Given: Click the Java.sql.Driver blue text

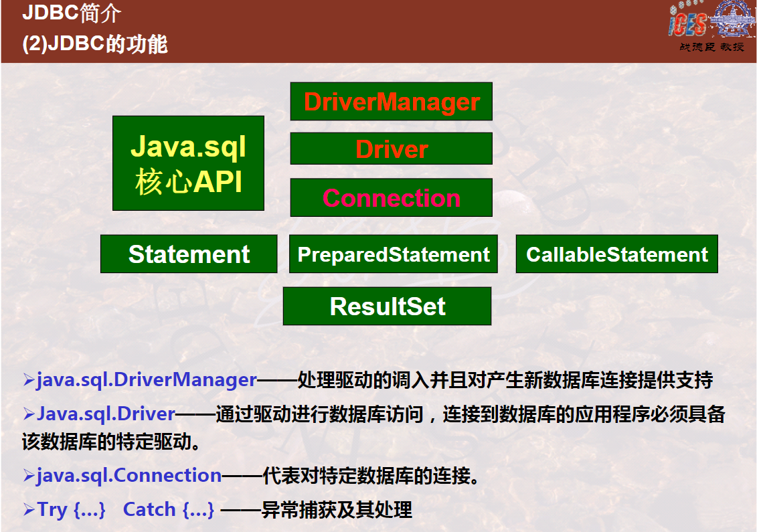Looking at the screenshot, I should pos(106,414).
